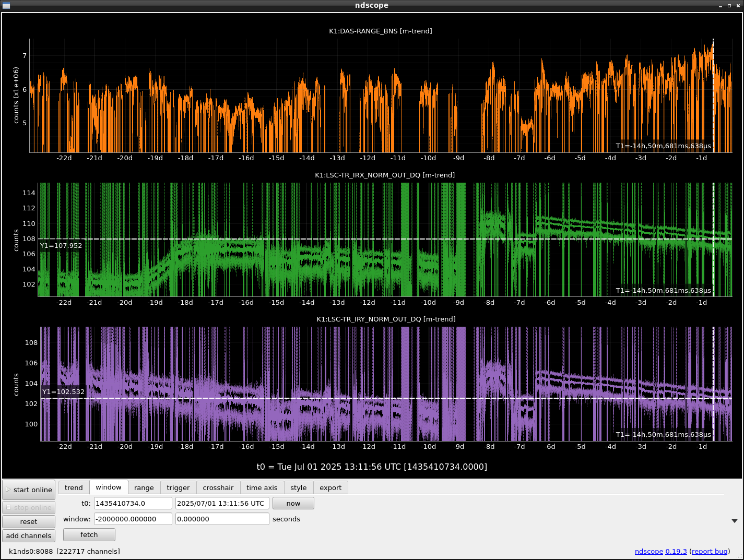Click the add channels button

tap(29, 535)
